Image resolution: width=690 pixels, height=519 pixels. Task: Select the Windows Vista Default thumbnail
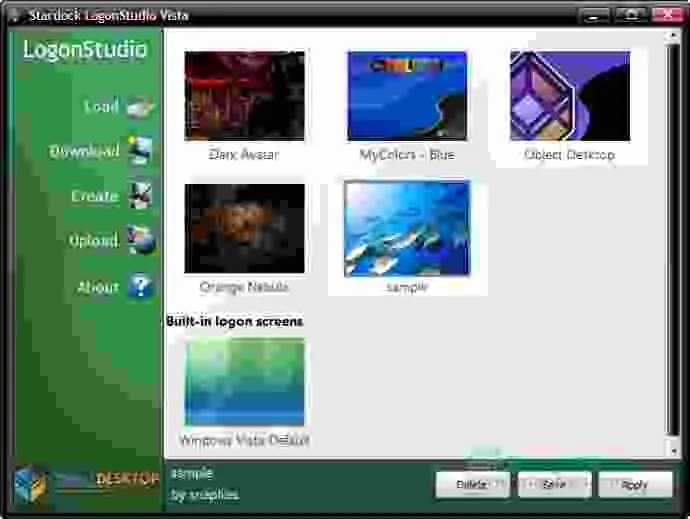244,382
